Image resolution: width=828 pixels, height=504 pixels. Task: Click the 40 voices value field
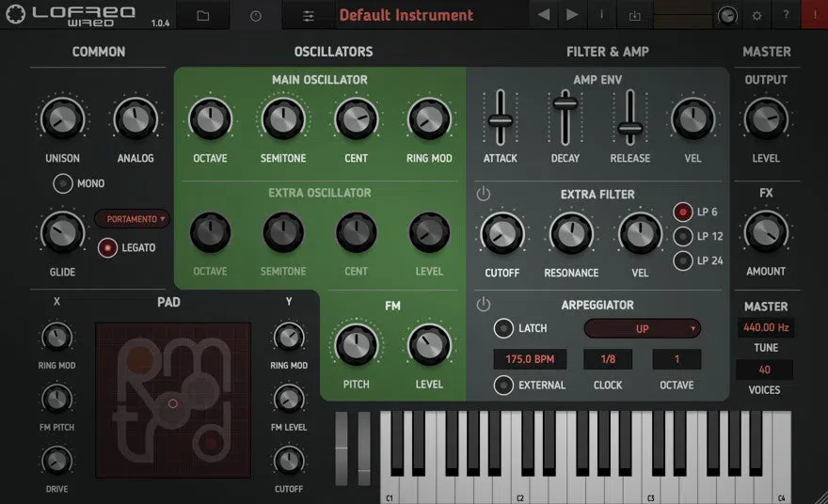click(765, 370)
